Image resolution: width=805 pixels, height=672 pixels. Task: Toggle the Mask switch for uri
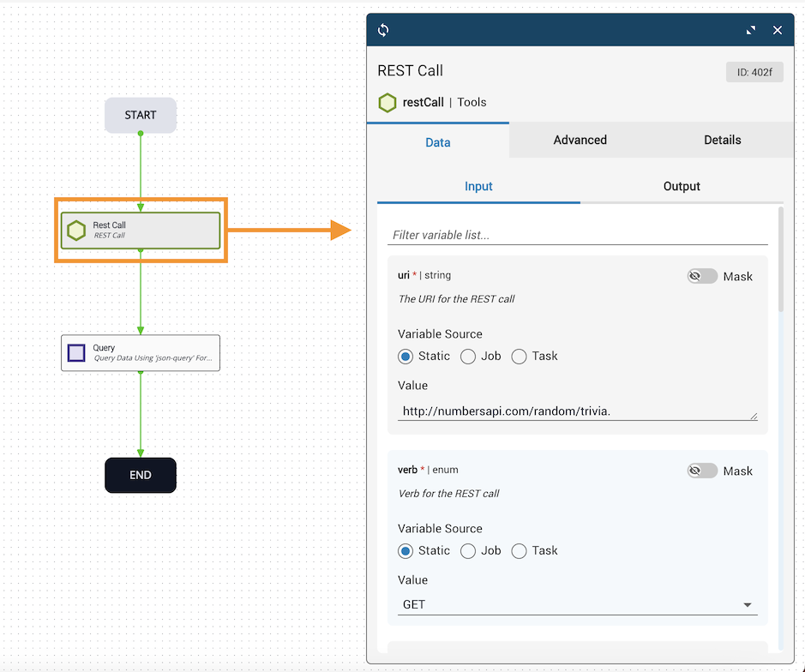click(x=702, y=276)
